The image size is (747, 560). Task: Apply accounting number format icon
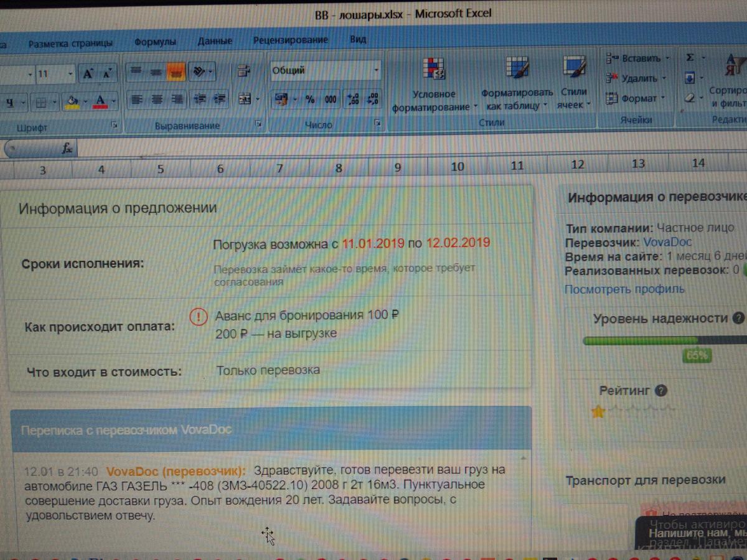click(281, 99)
